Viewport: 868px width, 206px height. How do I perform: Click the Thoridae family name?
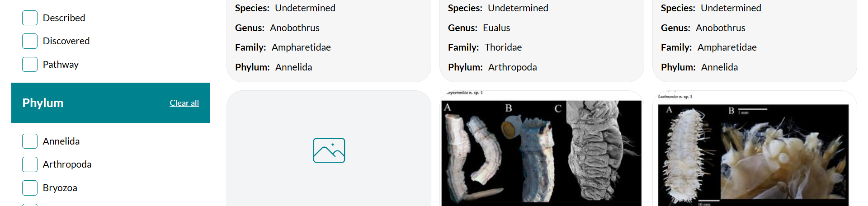tap(503, 47)
